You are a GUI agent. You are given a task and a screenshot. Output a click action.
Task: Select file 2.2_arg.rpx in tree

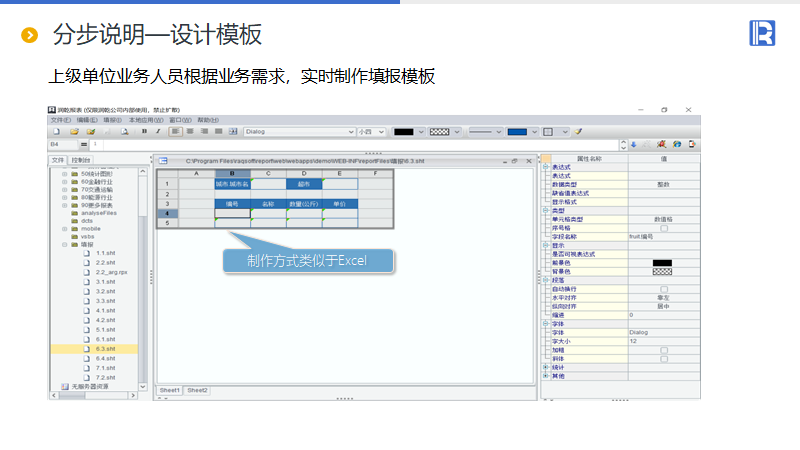111,272
